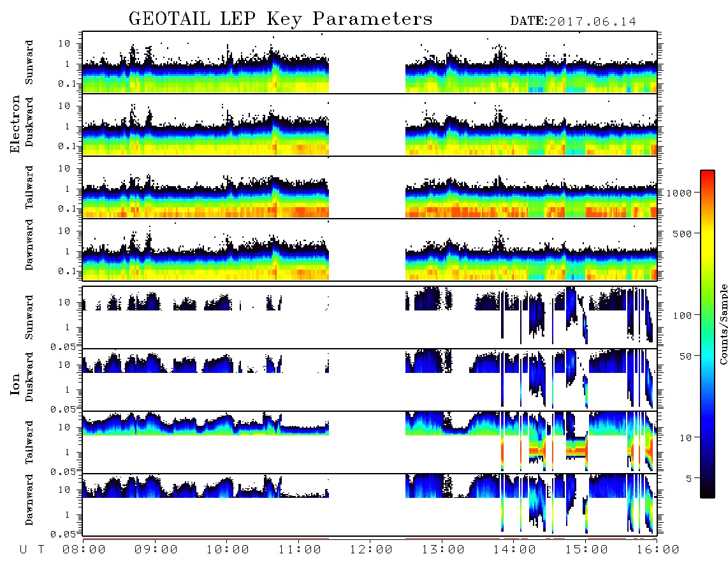Select the Electron Tailward panel label
This screenshot has height=561, width=728.
(29, 187)
